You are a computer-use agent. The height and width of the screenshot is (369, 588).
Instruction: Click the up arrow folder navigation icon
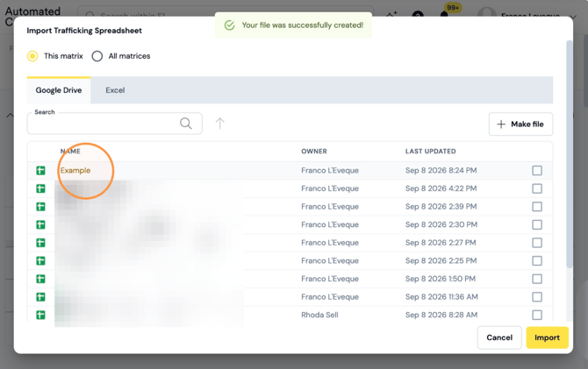tap(220, 124)
